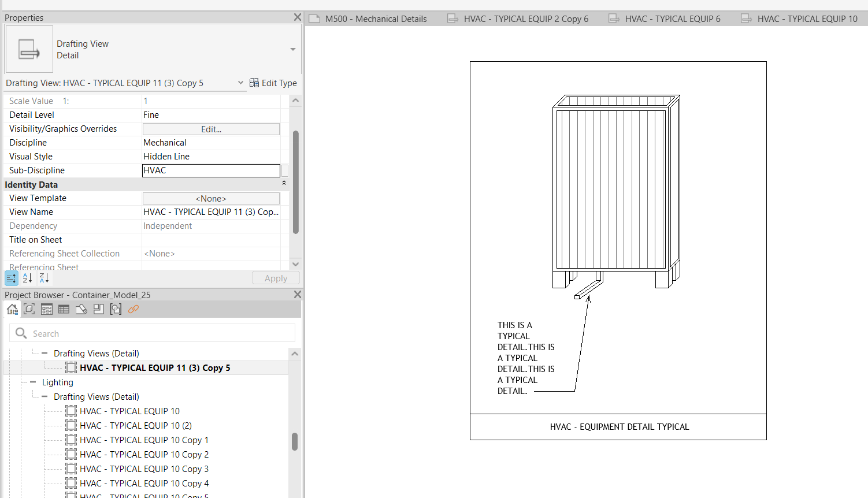Click the HVAC - EQUIPMENT DETAIL TYPICAL title text
The width and height of the screenshot is (868, 498).
[x=619, y=427]
